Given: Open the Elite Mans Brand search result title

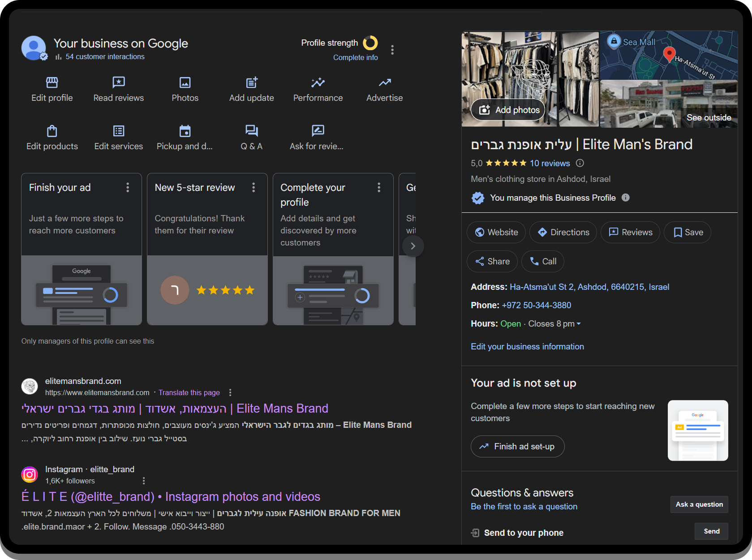Looking at the screenshot, I should pos(175,409).
